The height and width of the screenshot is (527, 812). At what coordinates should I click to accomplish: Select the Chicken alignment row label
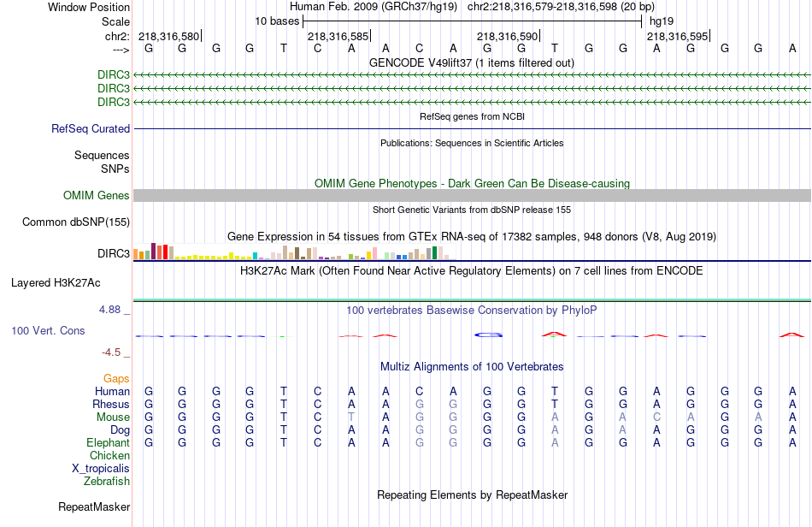point(109,455)
